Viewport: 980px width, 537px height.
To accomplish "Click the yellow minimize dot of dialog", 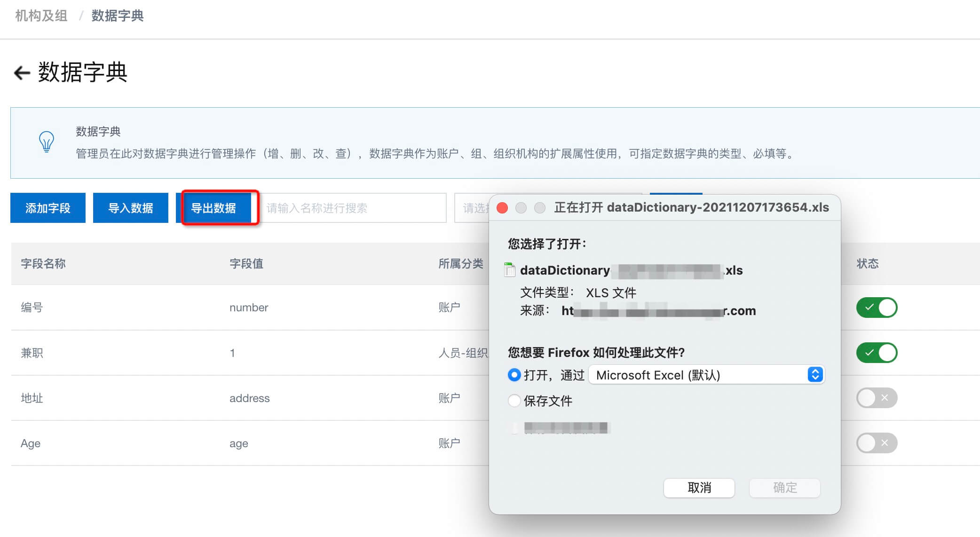I will pos(521,208).
